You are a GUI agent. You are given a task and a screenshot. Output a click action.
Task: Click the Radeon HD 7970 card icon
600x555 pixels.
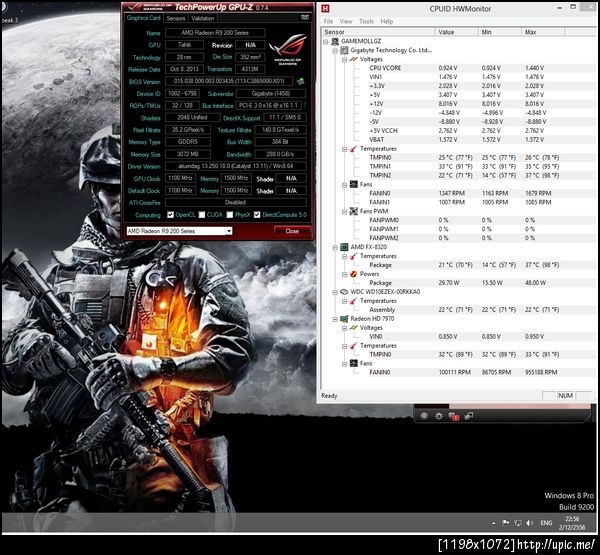click(x=344, y=319)
